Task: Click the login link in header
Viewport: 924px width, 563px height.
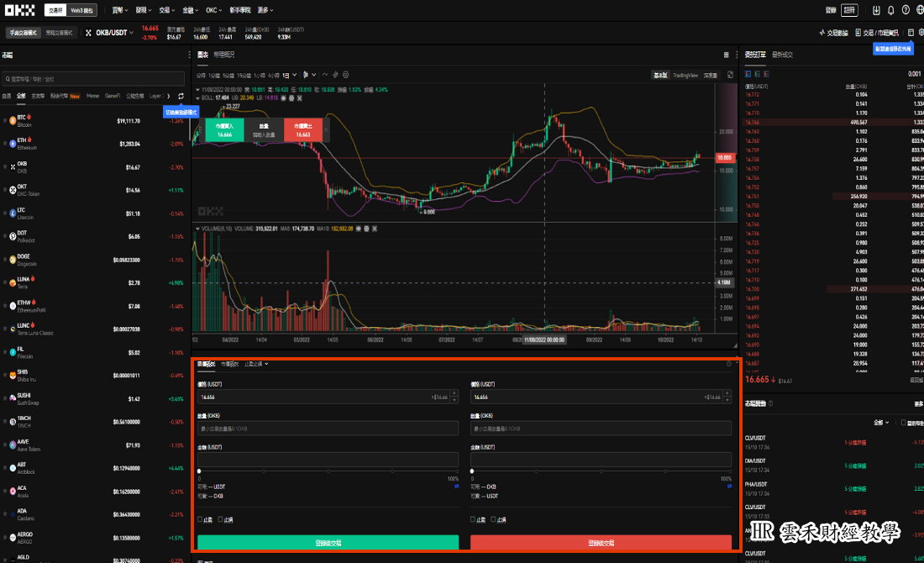Action: [831, 10]
